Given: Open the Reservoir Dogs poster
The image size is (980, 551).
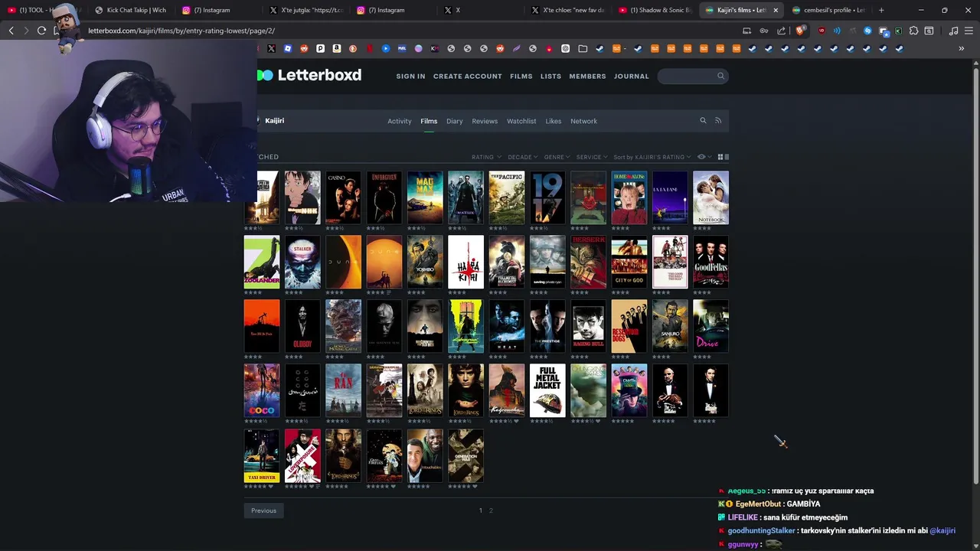Looking at the screenshot, I should (629, 326).
